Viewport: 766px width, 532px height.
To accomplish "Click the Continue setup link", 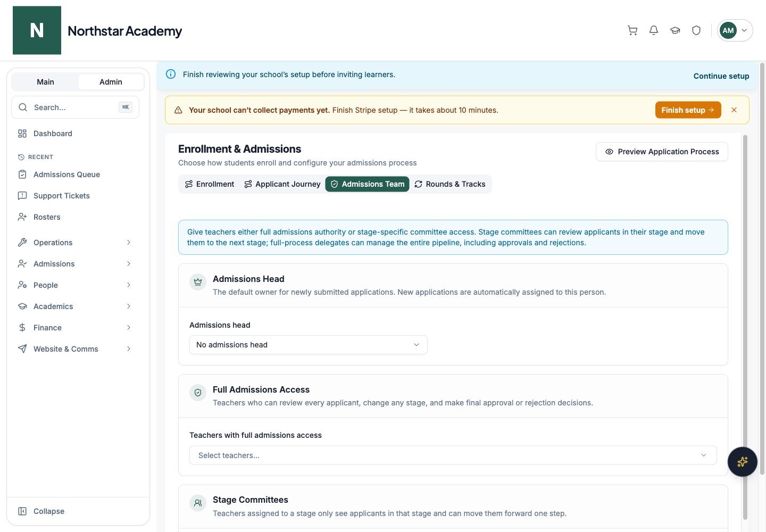I will click(x=721, y=76).
